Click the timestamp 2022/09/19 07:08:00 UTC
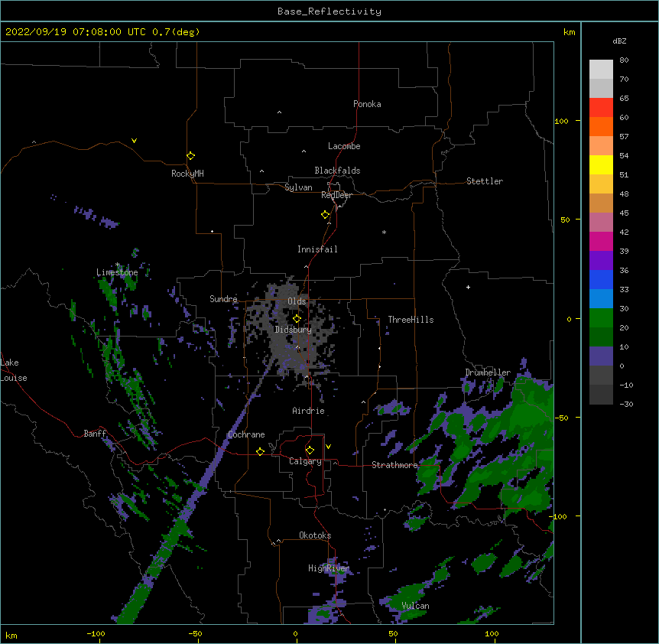This screenshot has width=659, height=644. point(75,32)
